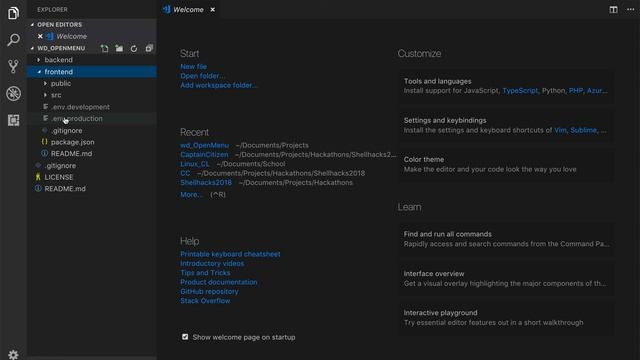
Task: Select Welcome entry under Open Editors
Action: click(x=92, y=36)
